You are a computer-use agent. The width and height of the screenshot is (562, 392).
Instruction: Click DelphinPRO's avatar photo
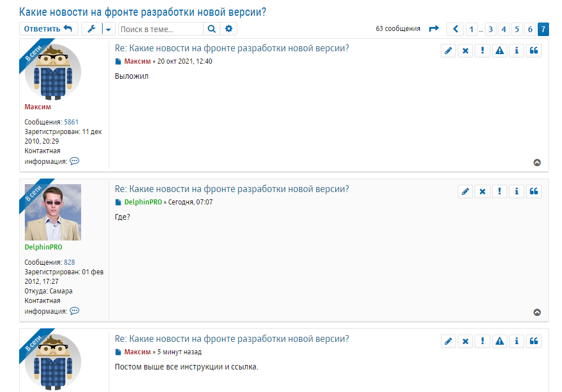click(53, 212)
